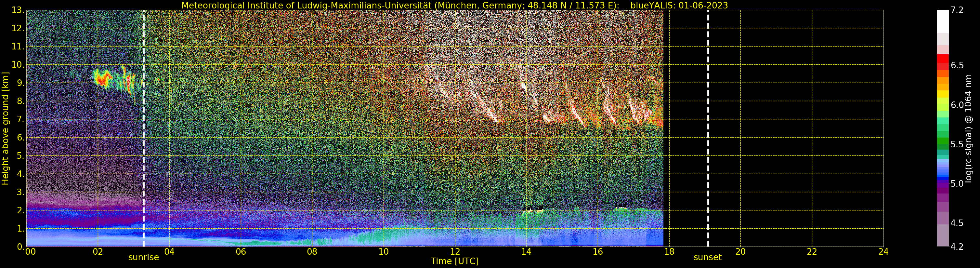Click the height axis tick label '9.'
Image resolution: width=980 pixels, height=268 pixels.
[x=20, y=83]
